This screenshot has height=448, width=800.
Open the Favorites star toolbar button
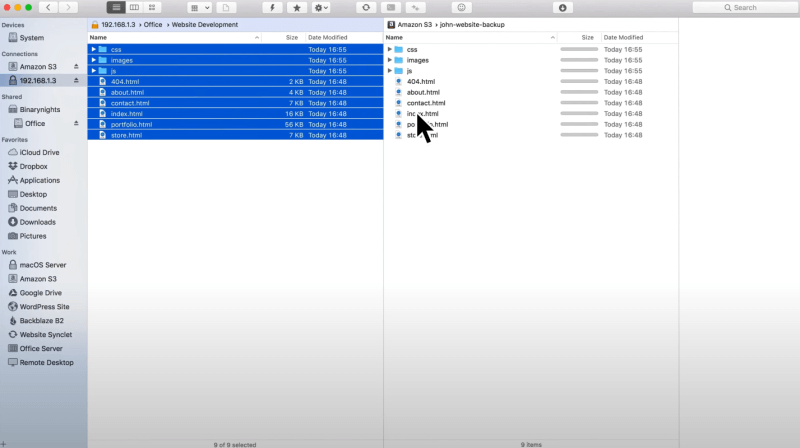point(297,7)
